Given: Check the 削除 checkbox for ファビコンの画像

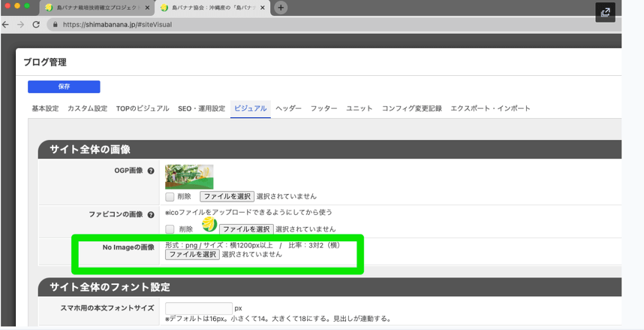Looking at the screenshot, I should (x=170, y=229).
